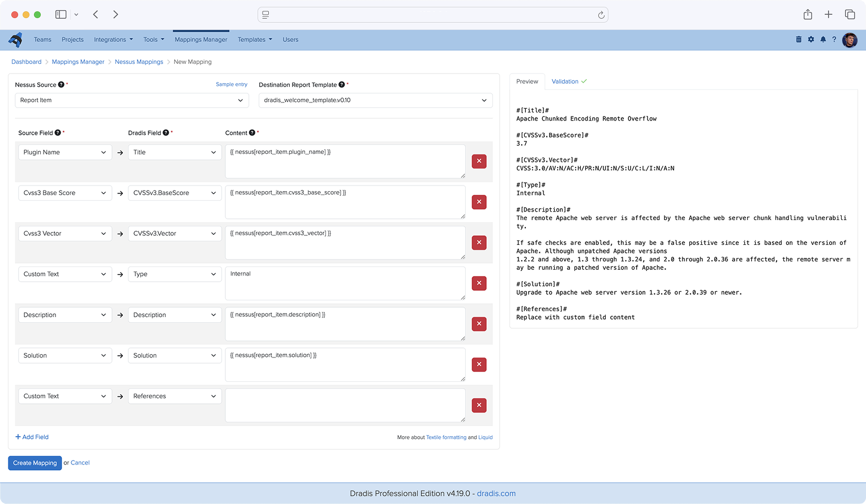
Task: Reload the page
Action: point(601,15)
